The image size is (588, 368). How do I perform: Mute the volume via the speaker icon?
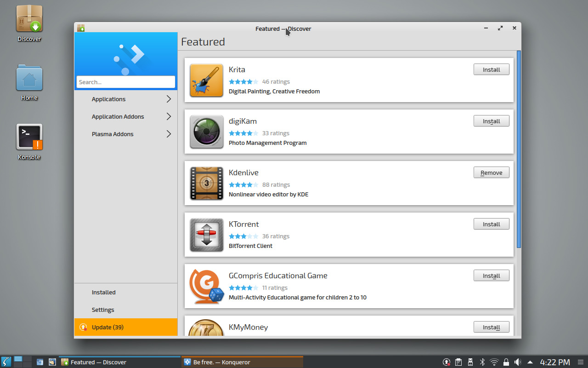[518, 362]
